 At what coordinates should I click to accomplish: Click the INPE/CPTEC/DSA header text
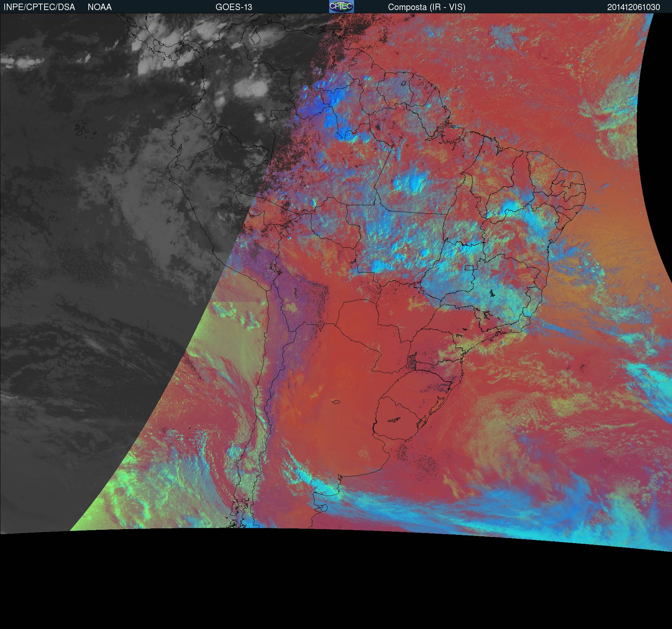[39, 7]
